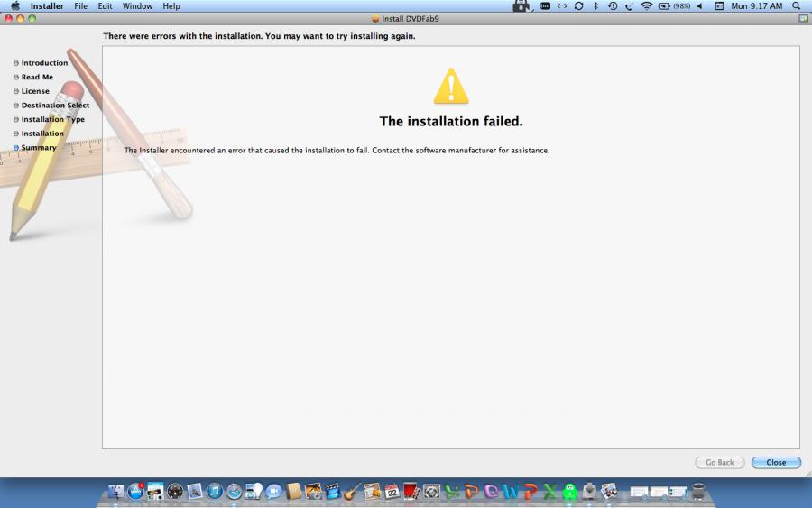
Task: Select the Installation step in sidebar
Action: point(38,133)
